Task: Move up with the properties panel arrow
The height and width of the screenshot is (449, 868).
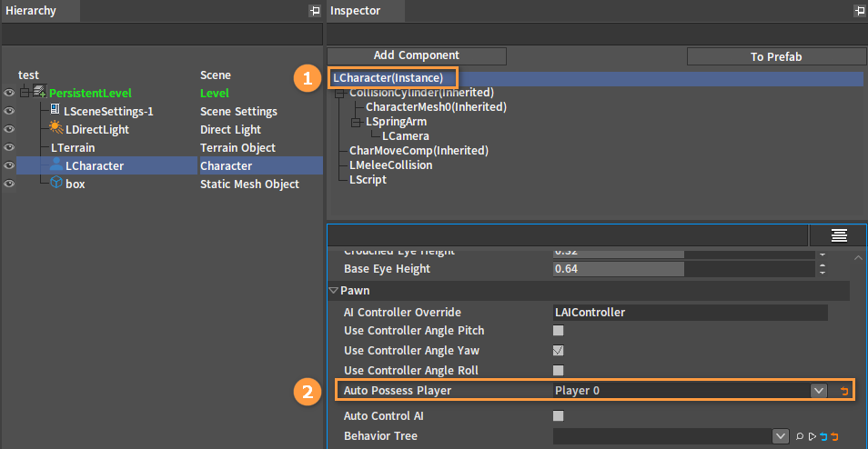Action: pyautogui.click(x=858, y=258)
